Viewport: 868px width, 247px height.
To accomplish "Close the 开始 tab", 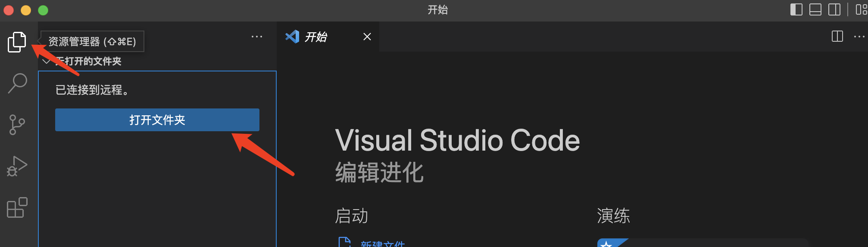I will pyautogui.click(x=367, y=37).
